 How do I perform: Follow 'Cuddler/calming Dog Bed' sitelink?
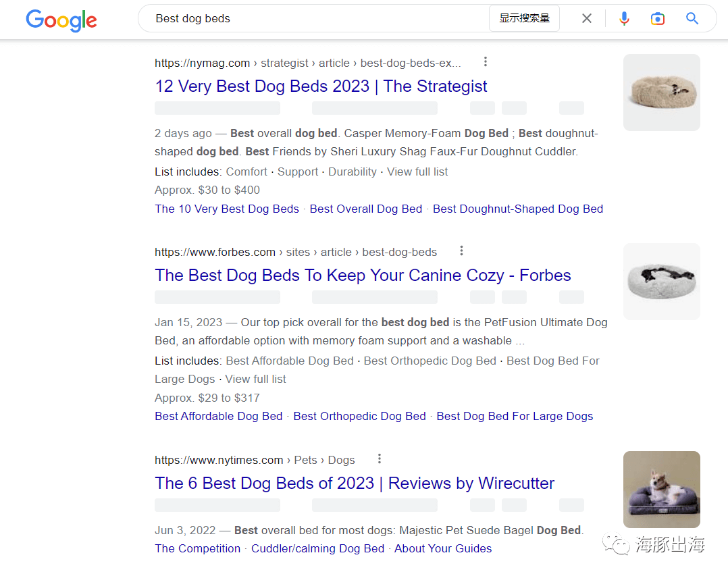pos(317,548)
